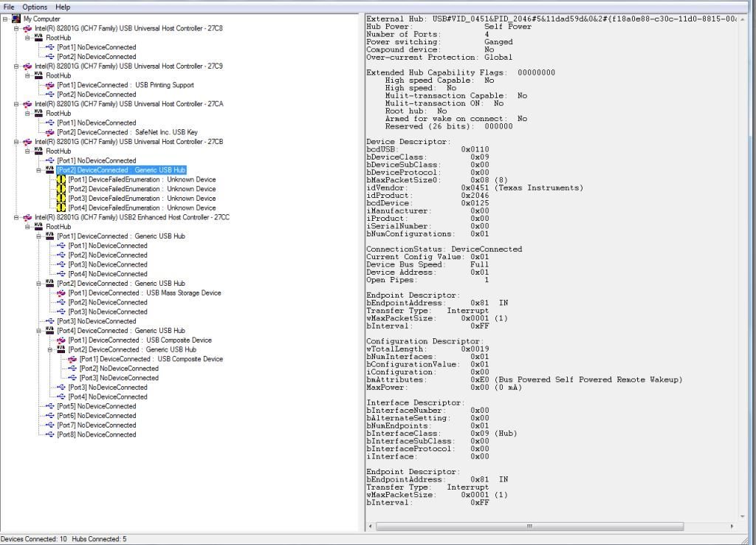Screen dimensions: 756x545
Task: Click warning icon of failed Port4 Unknown Device
Action: 61,208
